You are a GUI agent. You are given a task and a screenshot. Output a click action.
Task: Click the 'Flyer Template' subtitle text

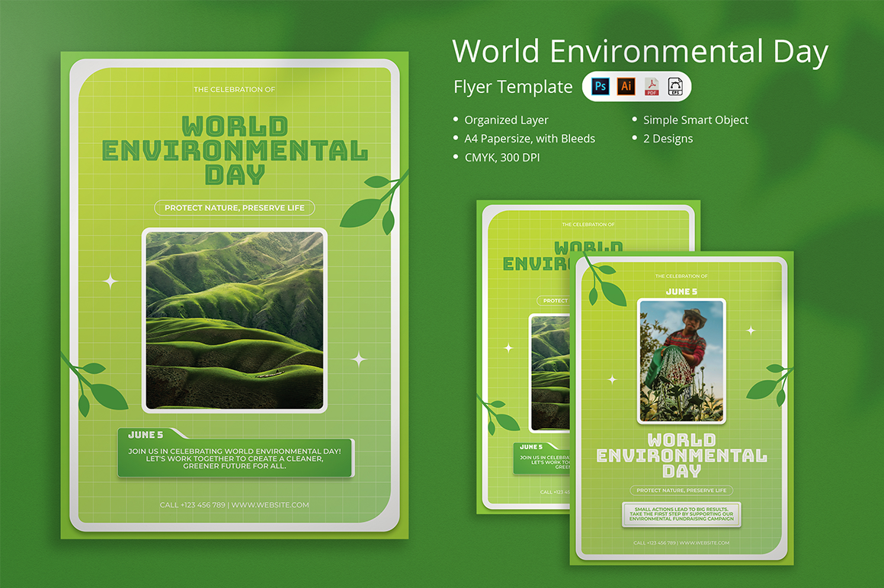pos(513,87)
